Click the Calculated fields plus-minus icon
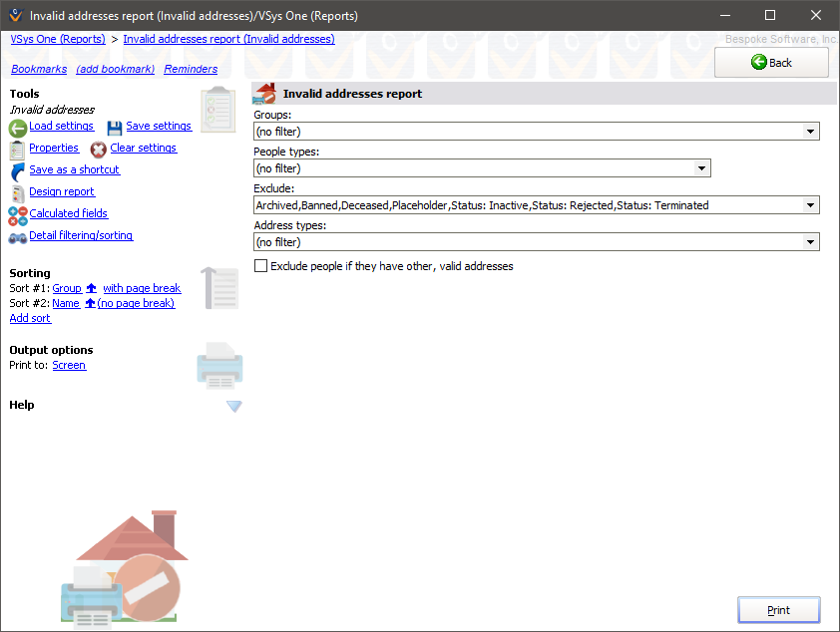Screen dimensions: 840x632 (x=16, y=213)
